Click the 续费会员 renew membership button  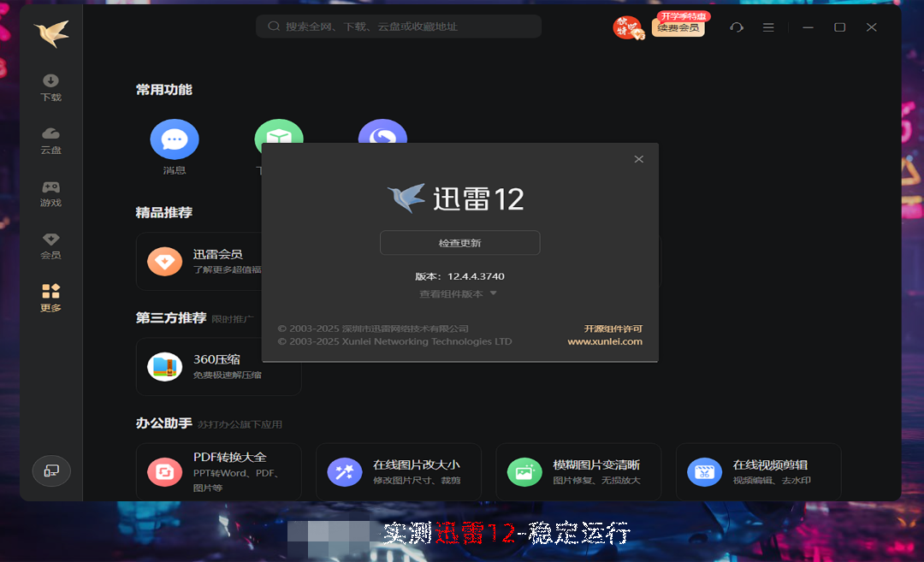[x=678, y=27]
